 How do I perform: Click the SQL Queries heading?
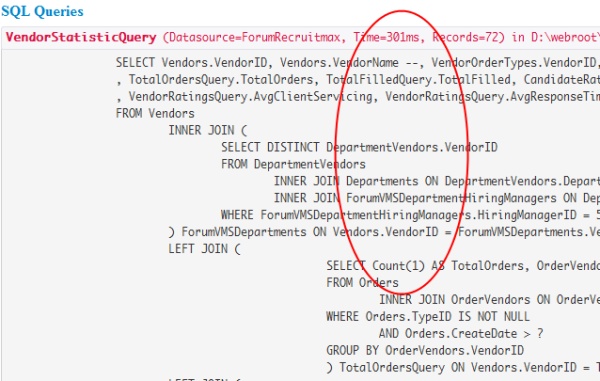point(42,11)
